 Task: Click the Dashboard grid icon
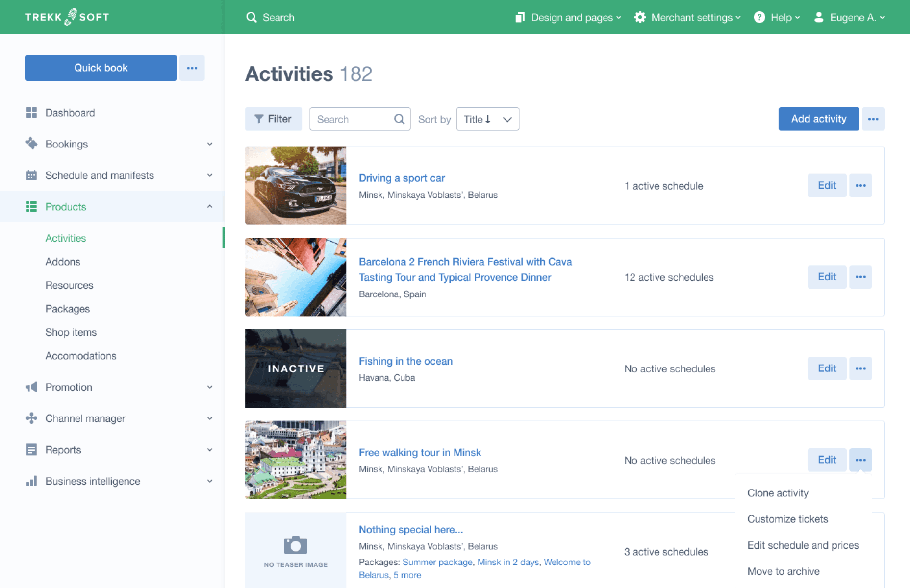[x=31, y=113]
